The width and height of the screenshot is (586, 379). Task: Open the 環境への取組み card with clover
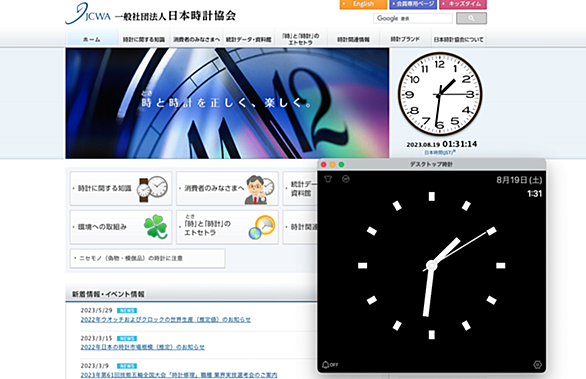[x=121, y=227]
